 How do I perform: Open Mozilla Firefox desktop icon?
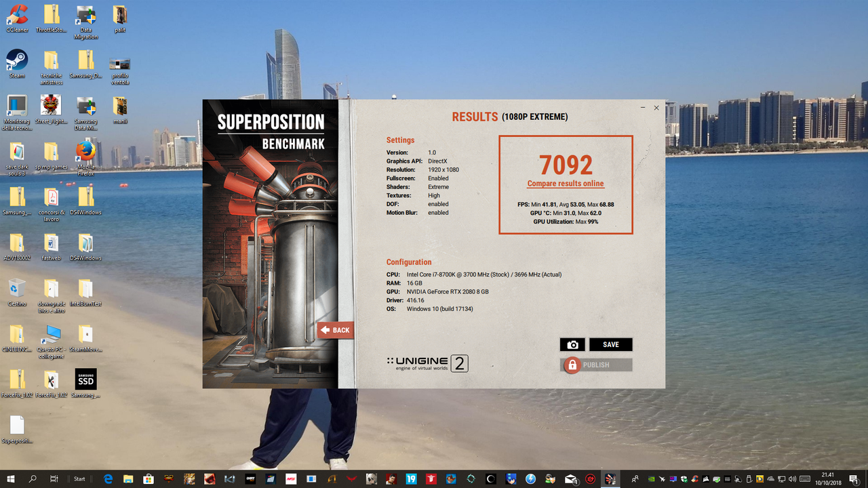85,158
